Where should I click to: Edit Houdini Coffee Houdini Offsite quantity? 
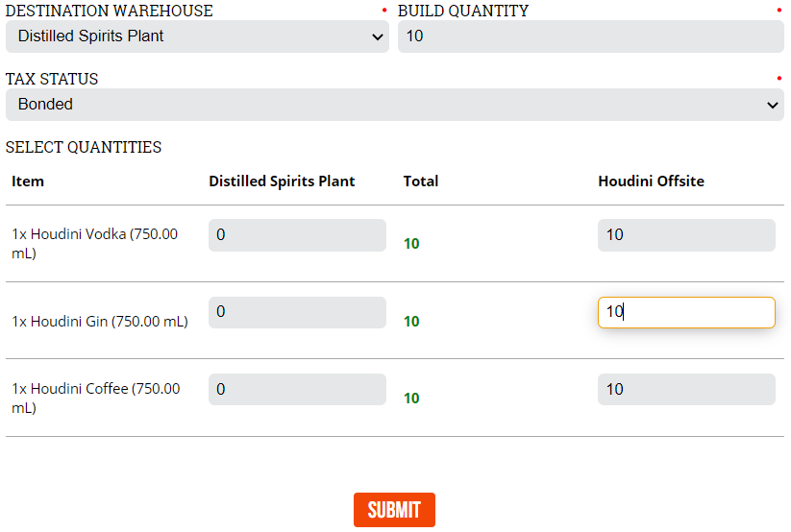[x=686, y=389]
